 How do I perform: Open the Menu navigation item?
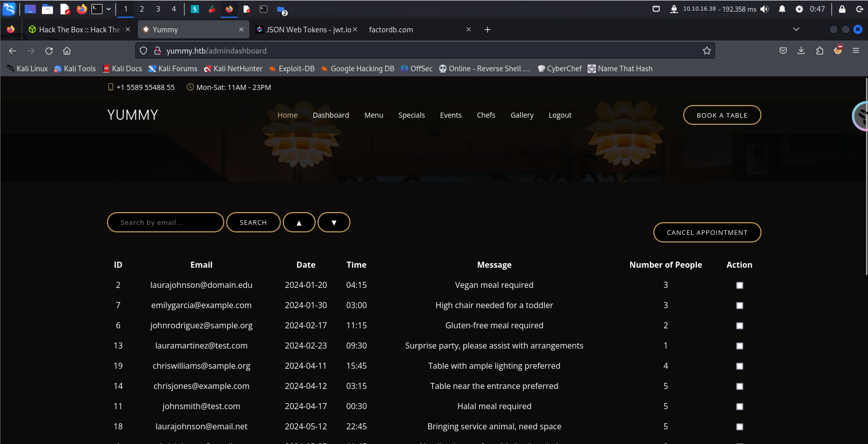click(374, 115)
